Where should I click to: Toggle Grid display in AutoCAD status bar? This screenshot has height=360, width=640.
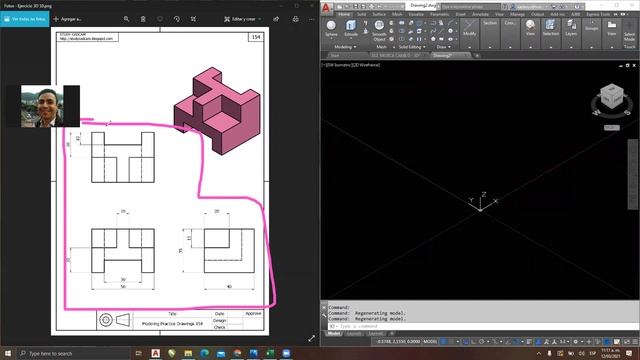444,342
